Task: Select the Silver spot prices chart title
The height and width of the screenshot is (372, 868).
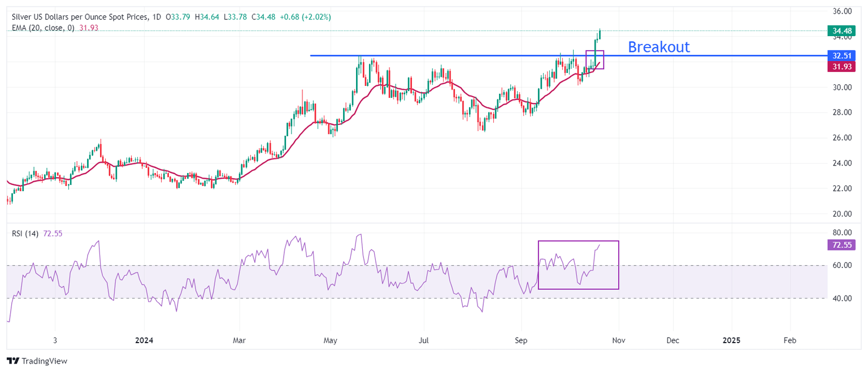Action: coord(79,18)
